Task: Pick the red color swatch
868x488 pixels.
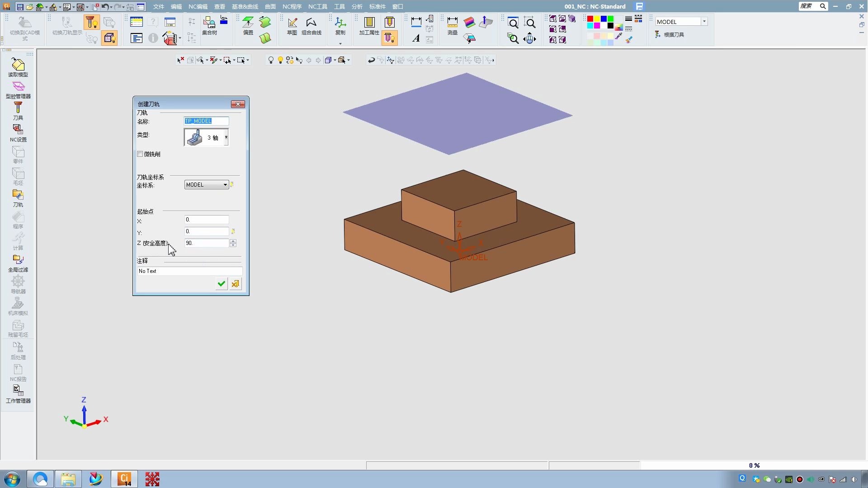Action: [x=590, y=19]
